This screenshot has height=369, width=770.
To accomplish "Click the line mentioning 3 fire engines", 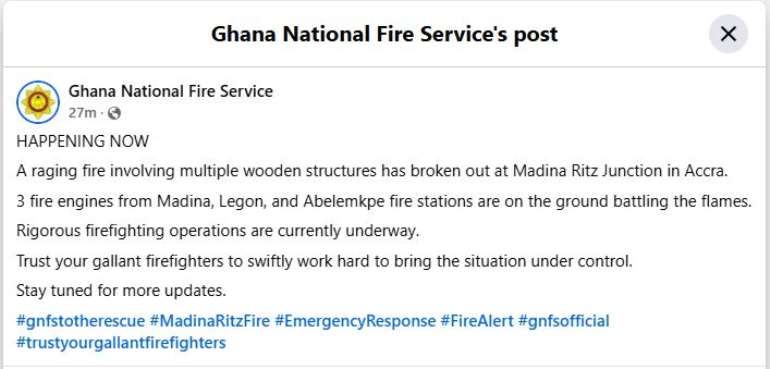I will click(x=385, y=201).
